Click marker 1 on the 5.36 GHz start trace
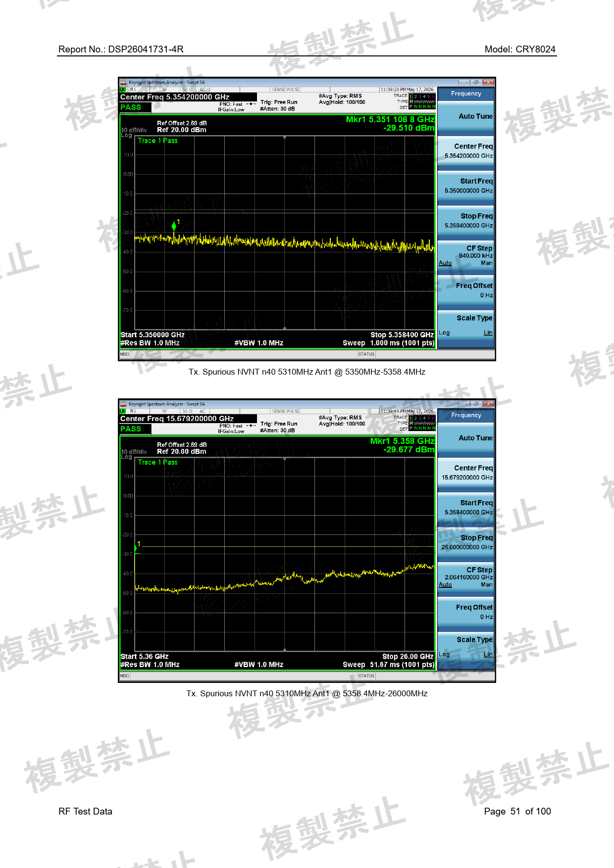614x868 pixels. click(x=136, y=548)
